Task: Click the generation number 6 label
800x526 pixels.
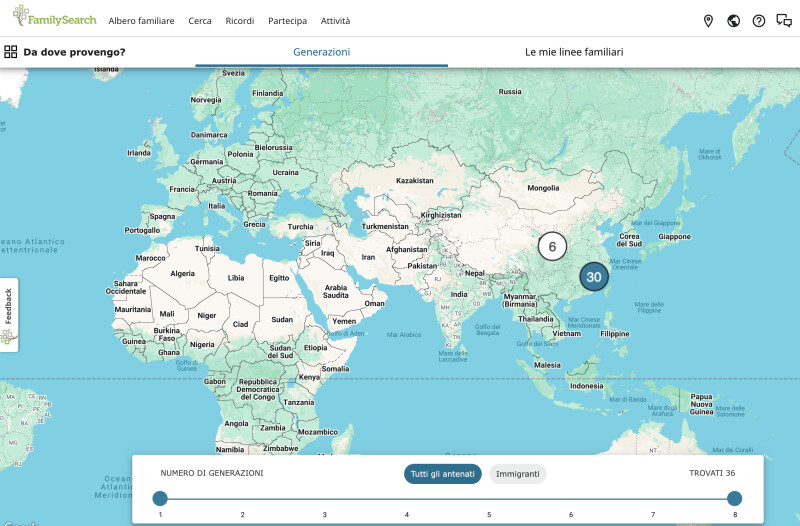Action: click(570, 514)
